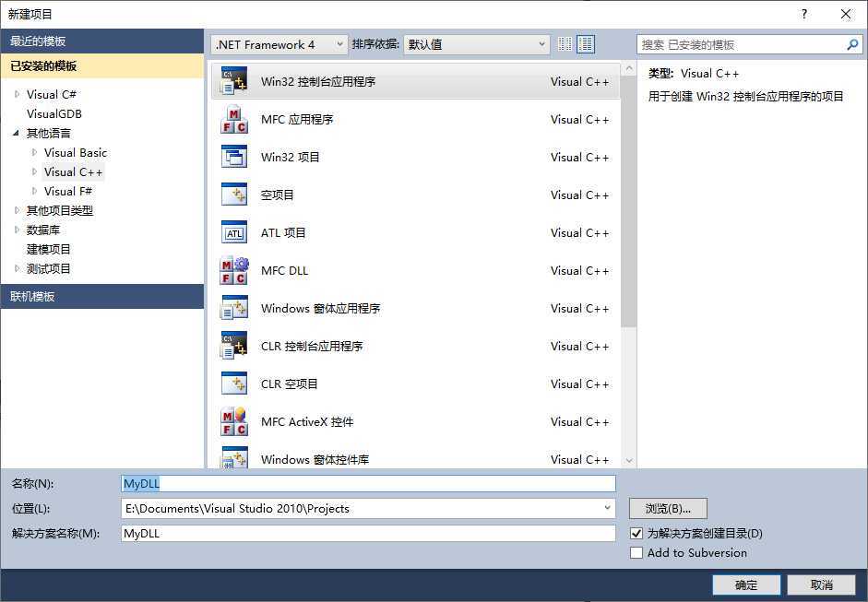The width and height of the screenshot is (868, 602).
Task: Click the MFC 应用程序 template icon
Action: pyautogui.click(x=234, y=120)
